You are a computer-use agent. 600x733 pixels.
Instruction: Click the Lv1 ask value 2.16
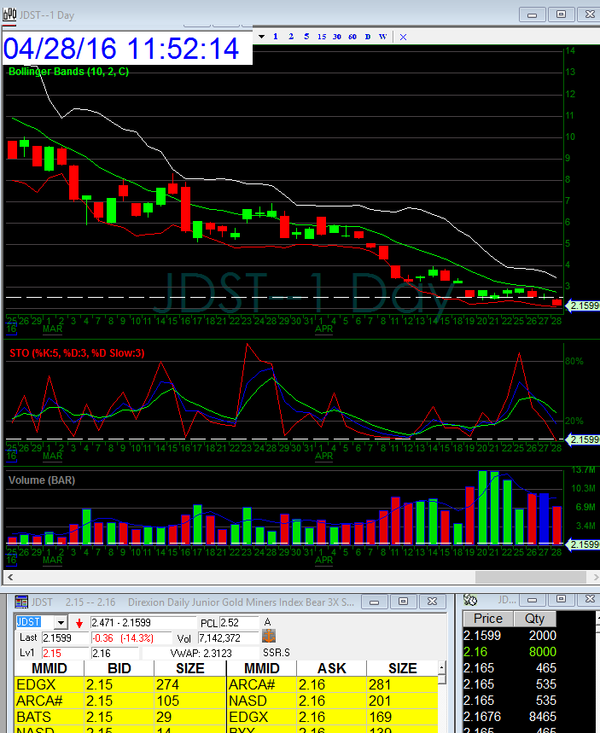click(115, 653)
